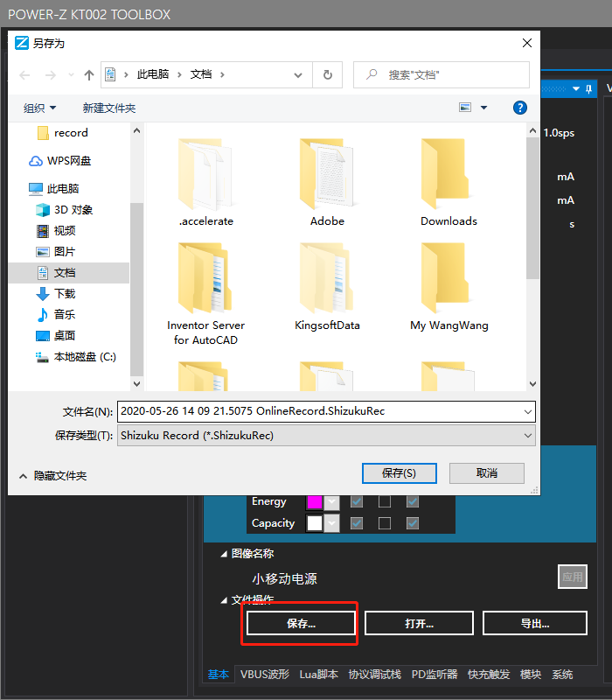Switch to the Lua脚本 tab

click(318, 674)
